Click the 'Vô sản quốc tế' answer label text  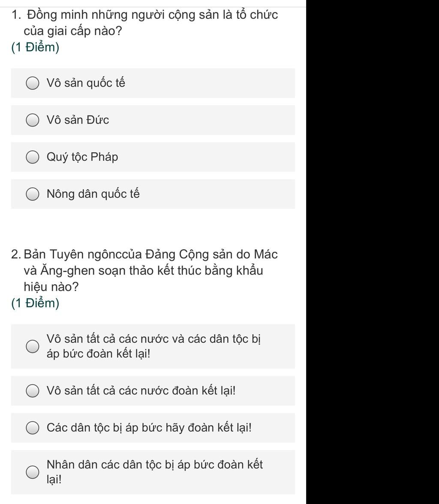[86, 83]
